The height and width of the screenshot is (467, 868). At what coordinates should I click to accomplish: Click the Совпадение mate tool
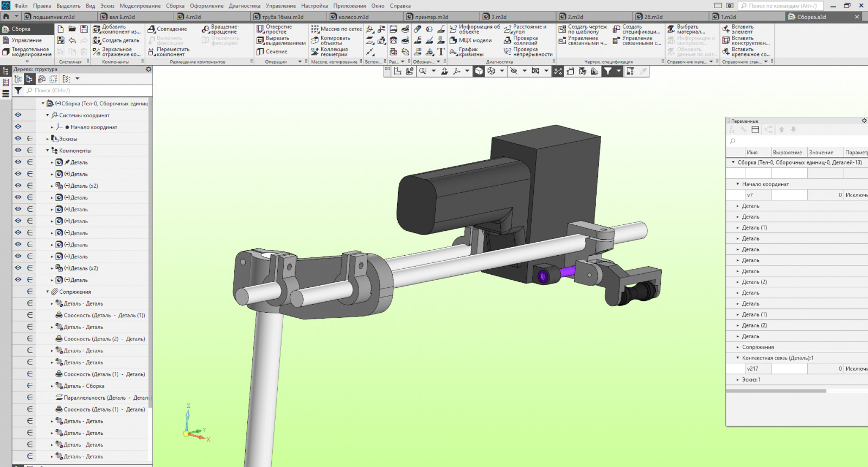(x=167, y=29)
